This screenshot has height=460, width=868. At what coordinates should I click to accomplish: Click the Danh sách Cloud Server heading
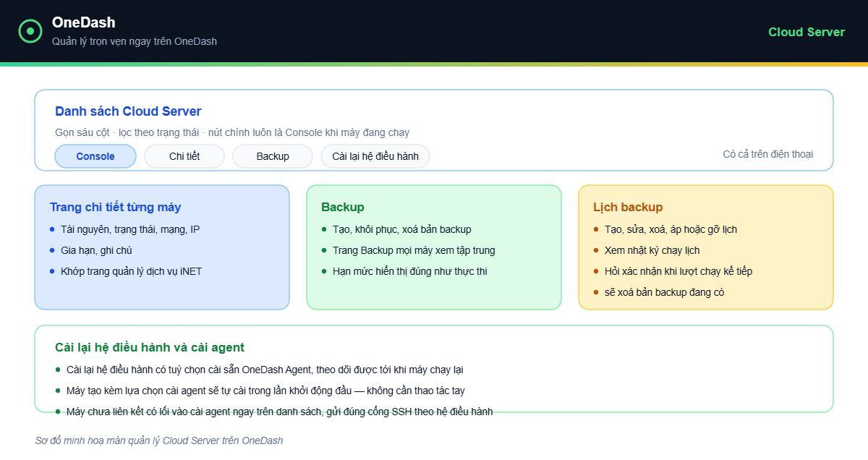128,111
